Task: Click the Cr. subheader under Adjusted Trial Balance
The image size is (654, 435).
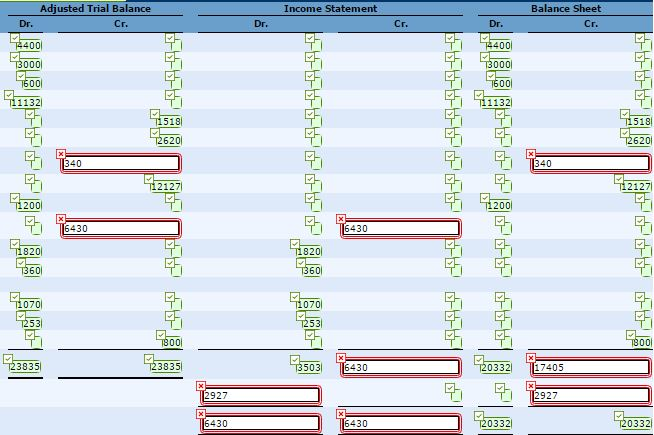Action: [121, 24]
